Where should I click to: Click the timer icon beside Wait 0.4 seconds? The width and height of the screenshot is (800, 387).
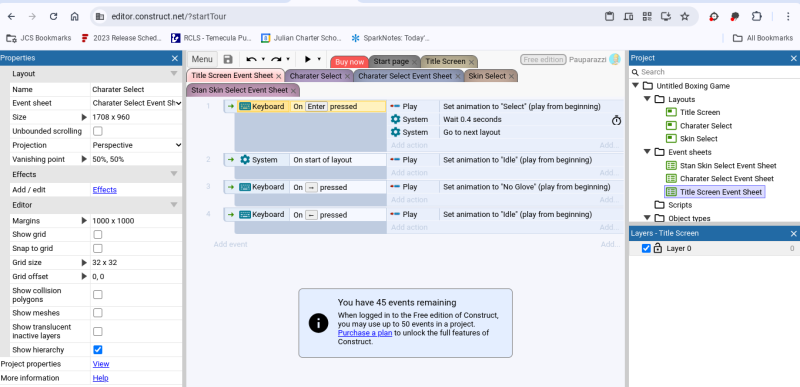pos(616,120)
